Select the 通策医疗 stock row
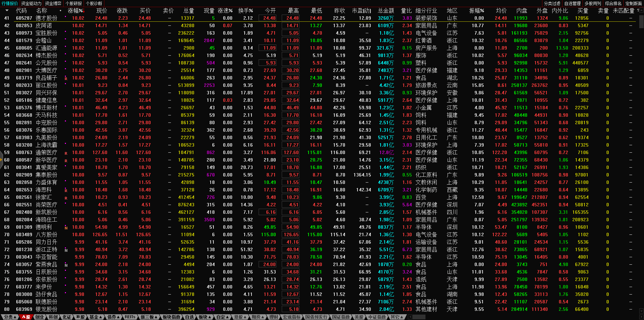 [46, 153]
